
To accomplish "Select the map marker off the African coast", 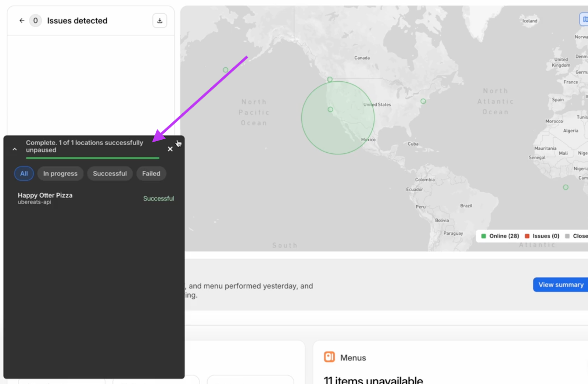I will [x=566, y=187].
